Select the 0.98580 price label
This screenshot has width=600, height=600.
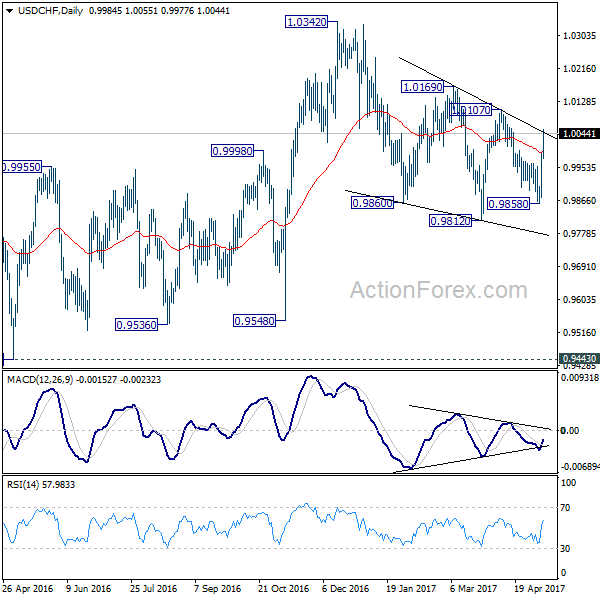(508, 204)
